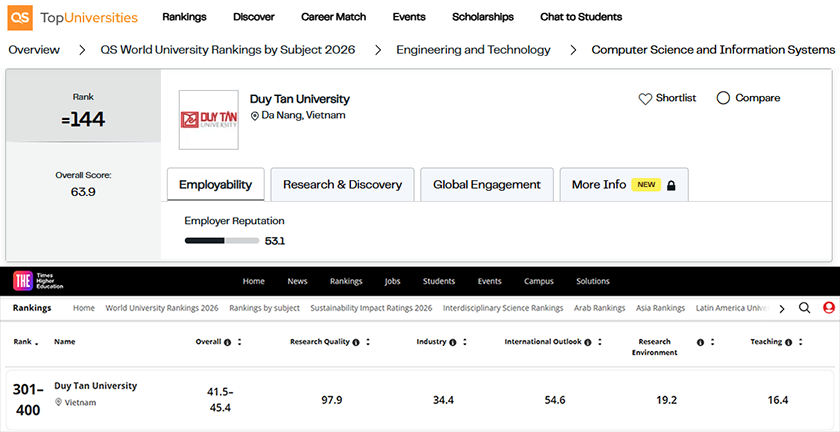
Task: Open Chat to Students
Action: pyautogui.click(x=581, y=17)
